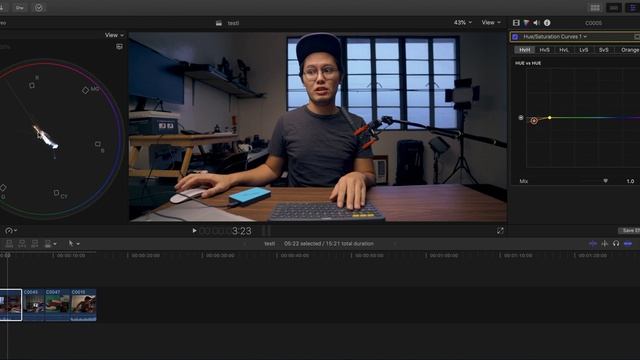Image resolution: width=640 pixels, height=360 pixels.
Task: Click the Save Effects Preset button
Action: (x=629, y=231)
